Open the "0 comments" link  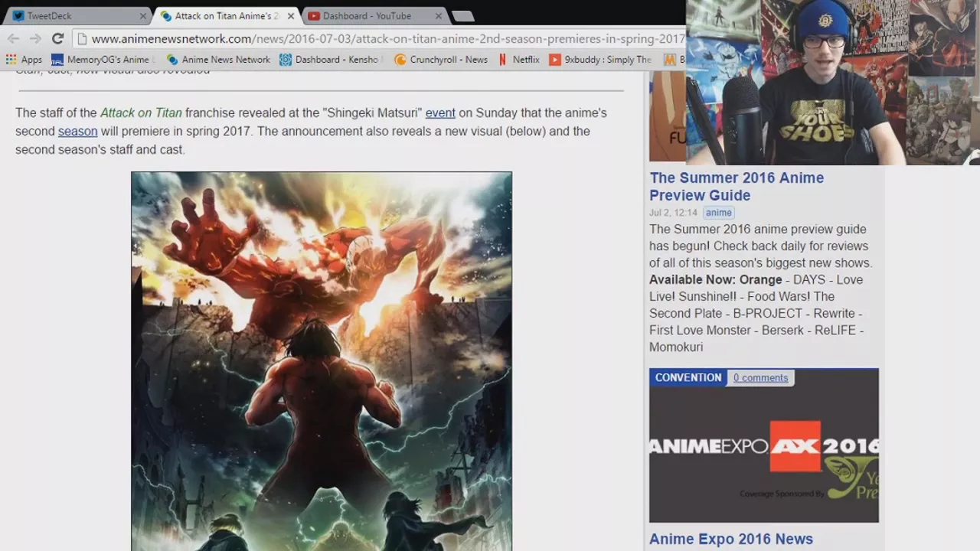tap(760, 378)
